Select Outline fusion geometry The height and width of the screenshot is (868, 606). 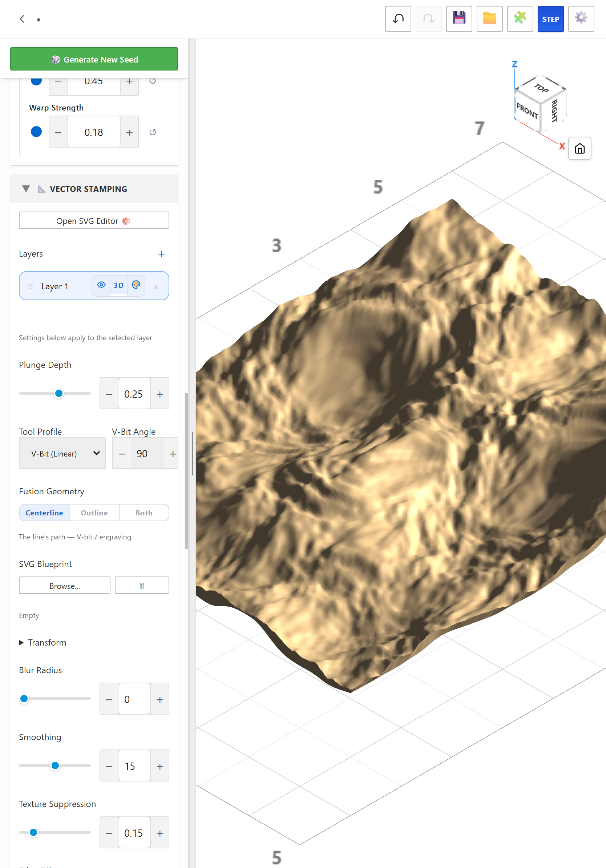94,513
